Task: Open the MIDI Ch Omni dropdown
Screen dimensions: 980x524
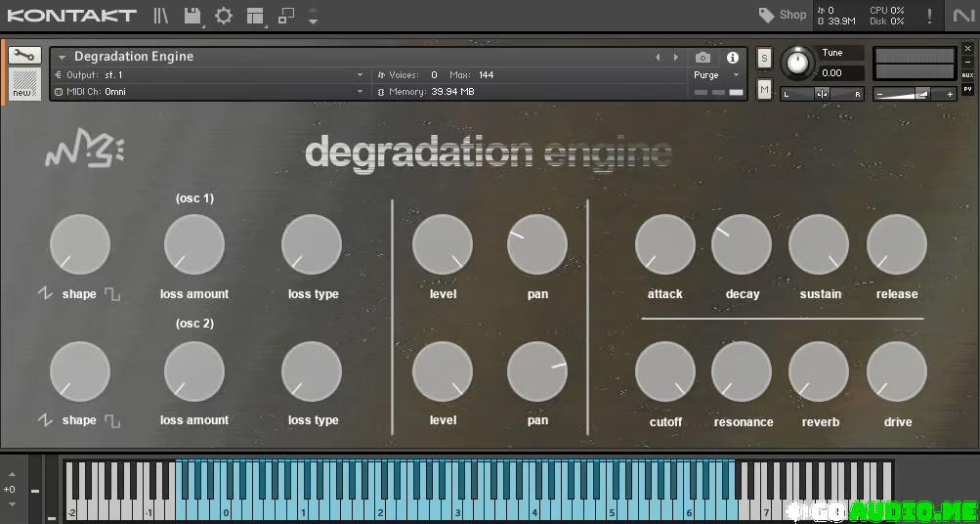Action: point(209,91)
